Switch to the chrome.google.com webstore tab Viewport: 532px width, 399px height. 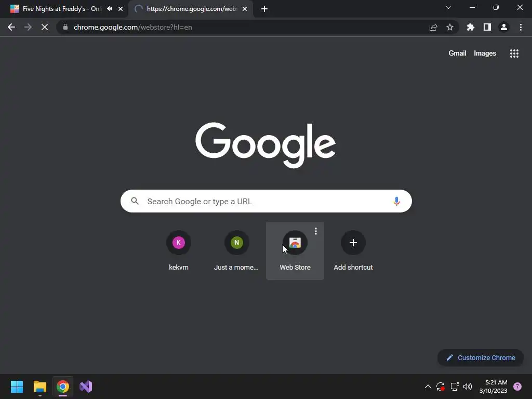click(x=191, y=9)
